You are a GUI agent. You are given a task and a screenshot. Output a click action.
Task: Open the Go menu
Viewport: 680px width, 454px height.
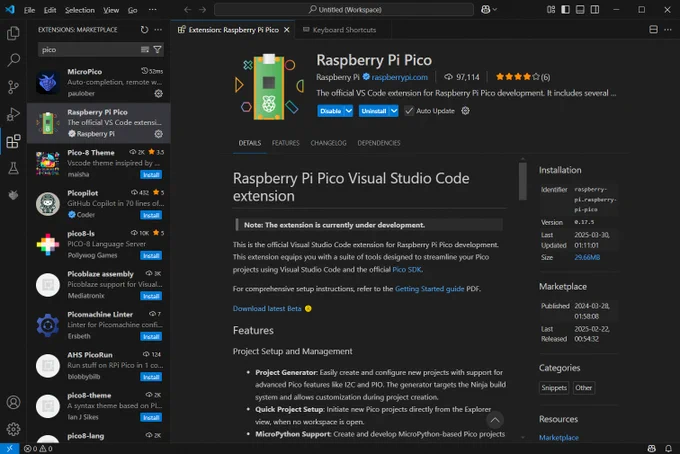(133, 10)
